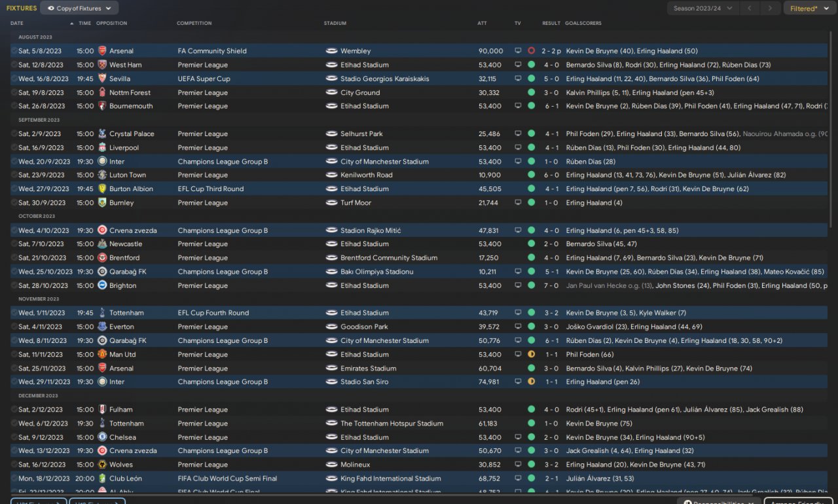Open the FIFA Club World Cup Semi Final link
This screenshot has width=838, height=504.
228,478
